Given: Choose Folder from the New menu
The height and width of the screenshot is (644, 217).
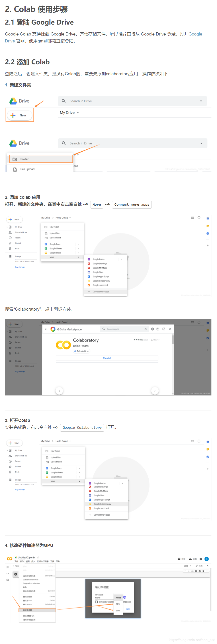Looking at the screenshot, I should pos(41,159).
